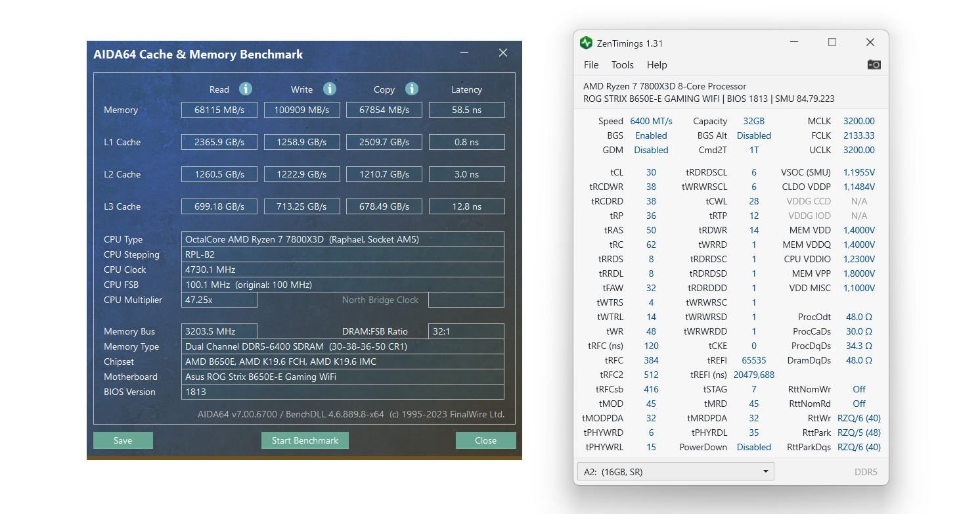The image size is (980, 514).
Task: Click the info icon next to Write
Action: [330, 89]
